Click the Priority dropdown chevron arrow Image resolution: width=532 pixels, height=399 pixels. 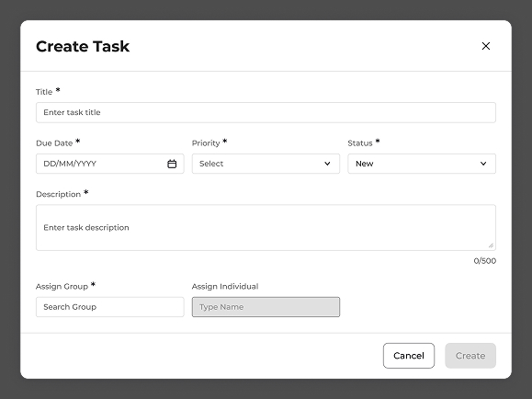327,164
